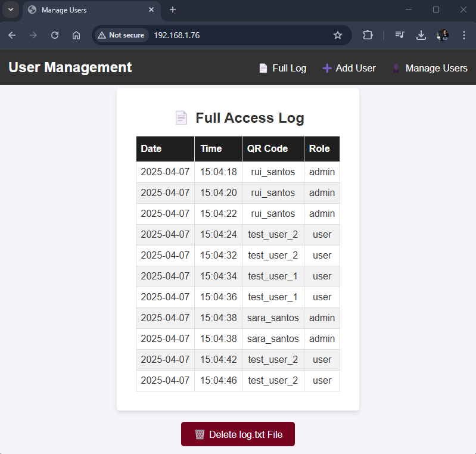476x454 pixels.
Task: Open the media controls icon
Action: pyautogui.click(x=400, y=35)
